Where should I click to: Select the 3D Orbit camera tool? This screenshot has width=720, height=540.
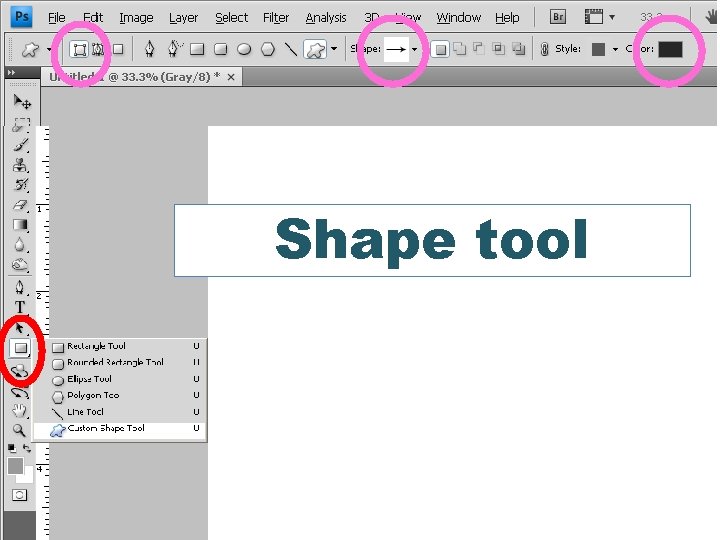(20, 393)
